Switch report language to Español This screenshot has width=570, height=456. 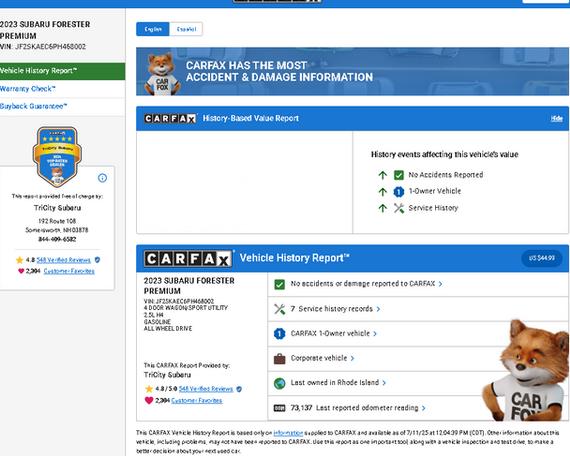(186, 29)
